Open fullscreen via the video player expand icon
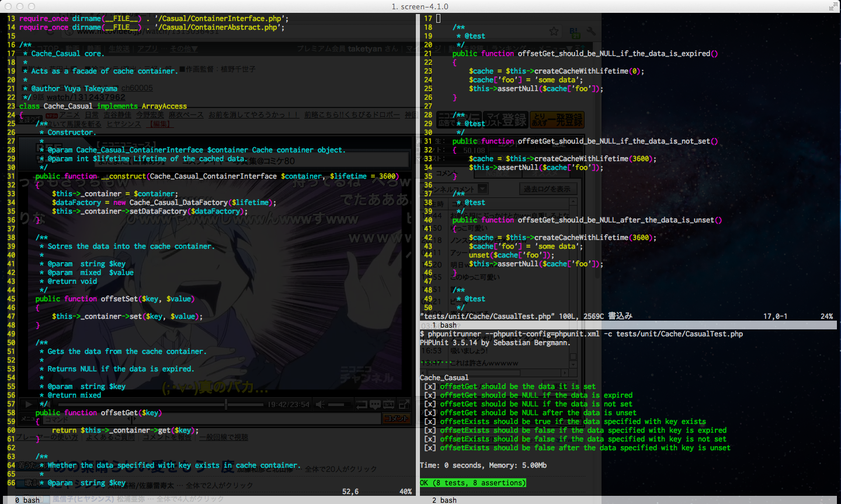Image resolution: width=841 pixels, height=504 pixels. pyautogui.click(x=404, y=404)
